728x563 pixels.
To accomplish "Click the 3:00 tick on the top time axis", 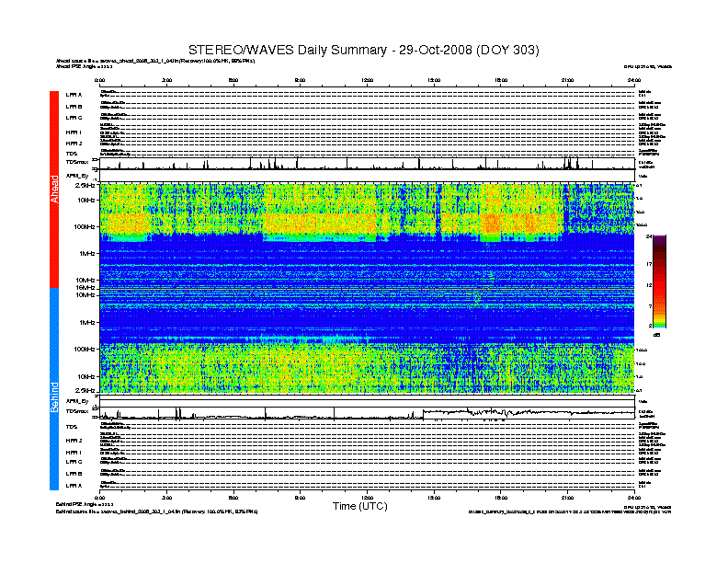I will coord(166,80).
